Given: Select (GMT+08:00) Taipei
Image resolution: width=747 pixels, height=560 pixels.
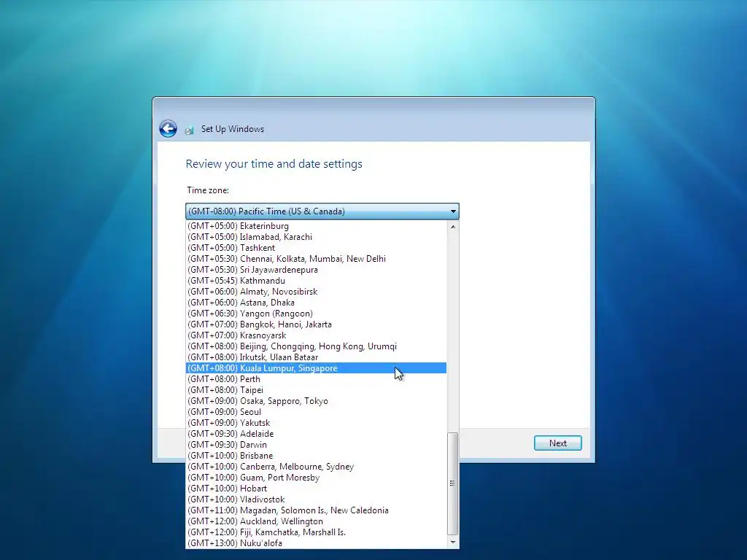Looking at the screenshot, I should (316, 390).
